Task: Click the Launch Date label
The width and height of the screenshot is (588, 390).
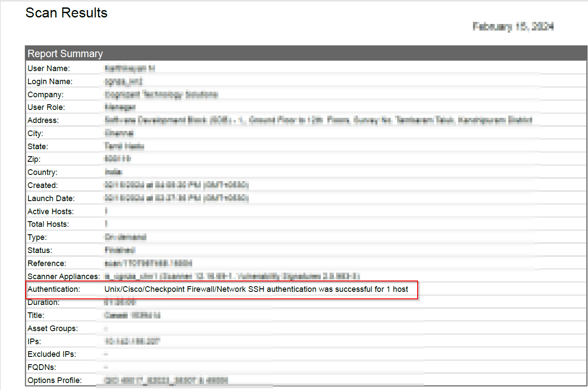Action: (x=51, y=198)
